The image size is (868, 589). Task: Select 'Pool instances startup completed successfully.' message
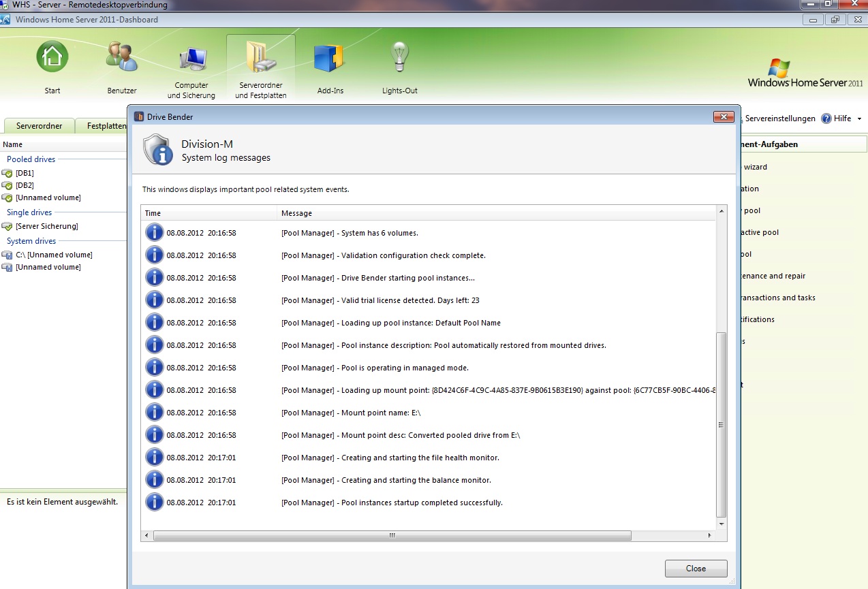pos(392,503)
